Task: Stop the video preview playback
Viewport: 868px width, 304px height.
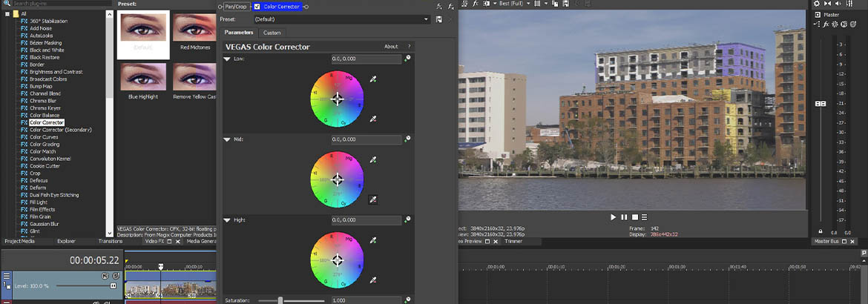Action: (x=635, y=217)
